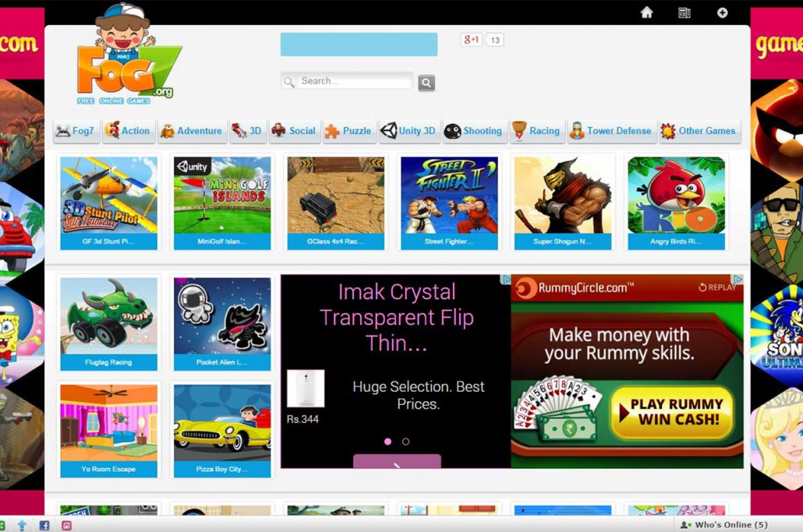
Task: Click the Google +1 button
Action: [x=471, y=40]
